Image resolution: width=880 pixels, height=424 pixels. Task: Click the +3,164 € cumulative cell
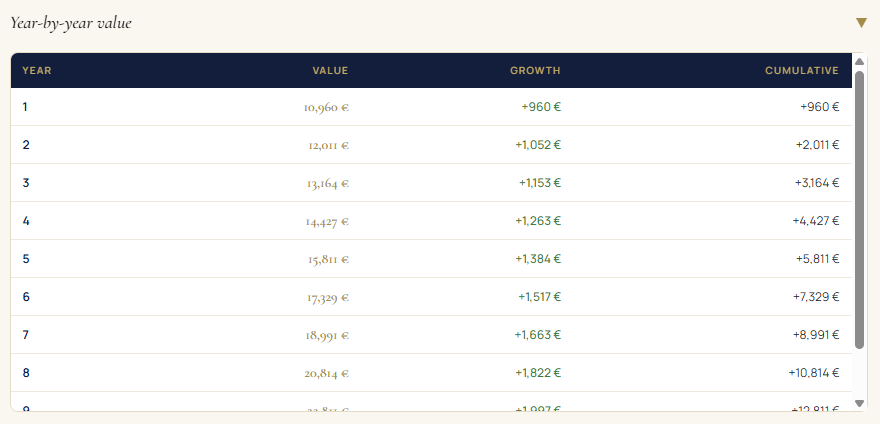[x=817, y=183]
